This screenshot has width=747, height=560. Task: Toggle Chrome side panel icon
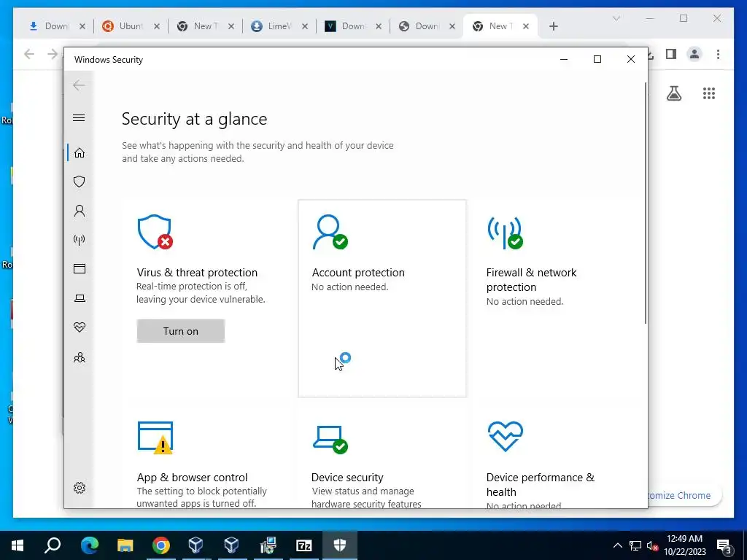671,54
